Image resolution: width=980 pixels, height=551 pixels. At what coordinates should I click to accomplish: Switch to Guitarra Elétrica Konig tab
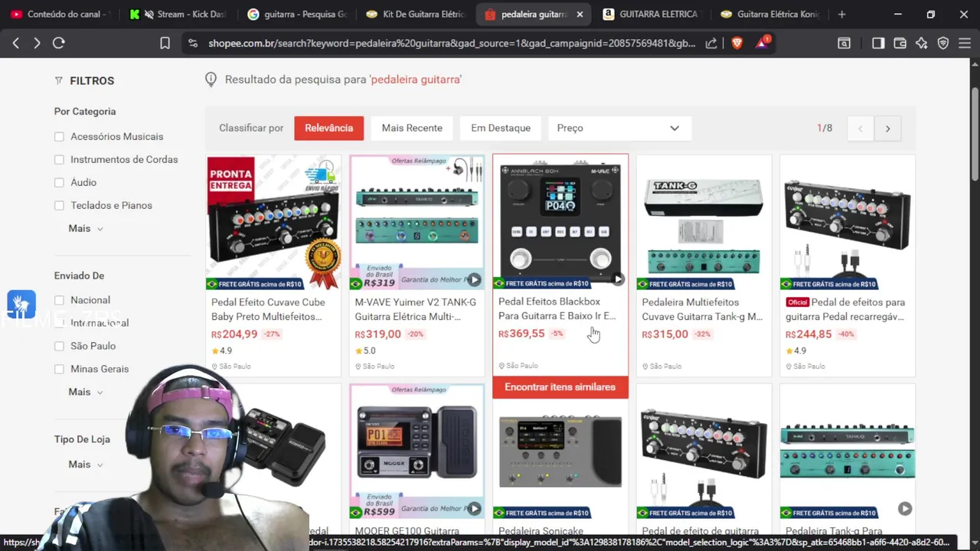769,14
